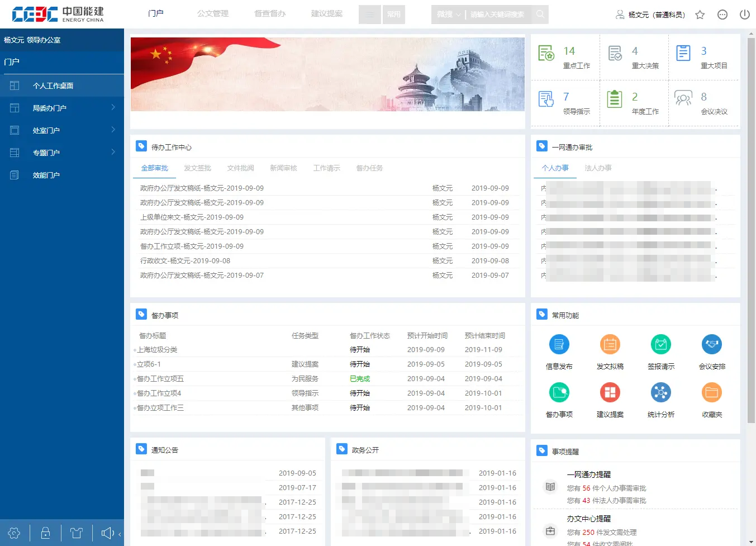Click the power logout icon
This screenshot has height=546, width=756.
tap(744, 15)
